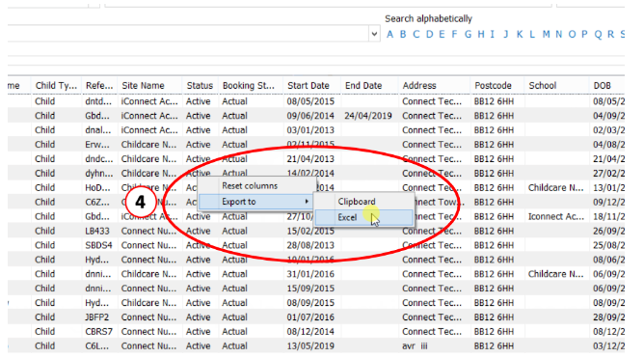
Task: Filter alphabetically by letter N
Action: (558, 34)
